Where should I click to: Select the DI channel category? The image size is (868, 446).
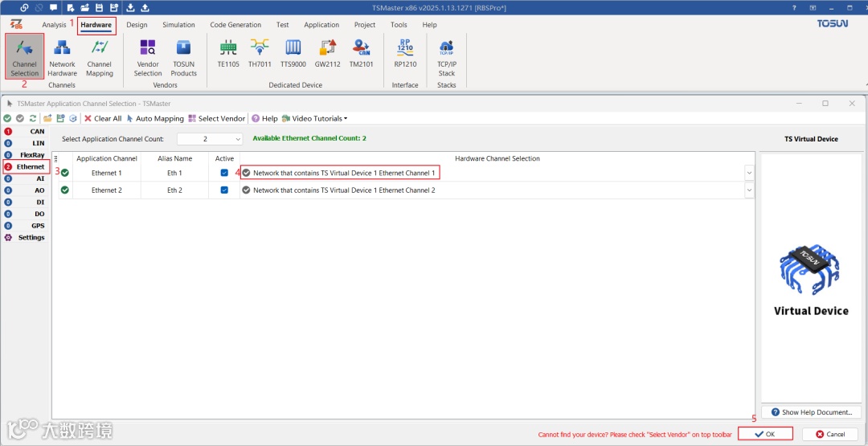point(24,202)
